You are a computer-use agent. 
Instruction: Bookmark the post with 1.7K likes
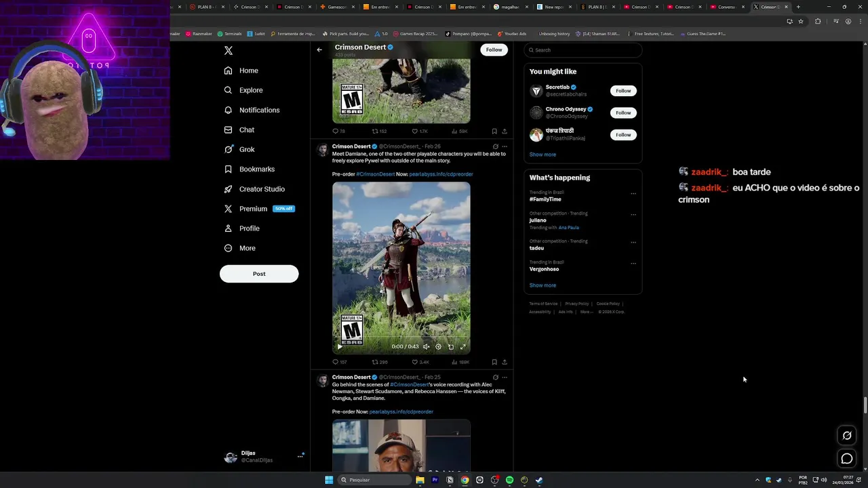494,131
